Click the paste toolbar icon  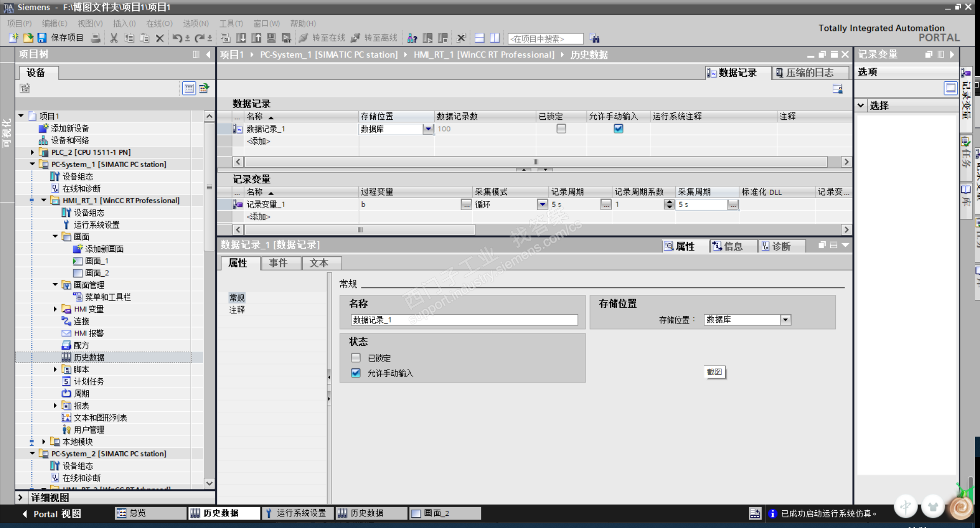click(145, 38)
